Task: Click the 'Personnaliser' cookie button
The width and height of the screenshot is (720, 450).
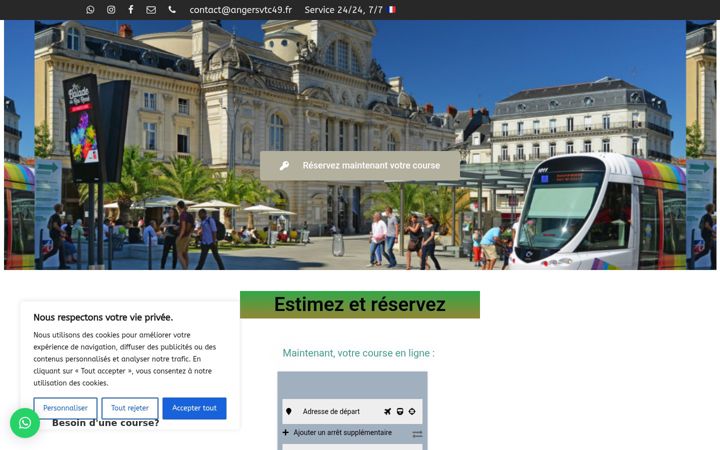Action: (65, 408)
